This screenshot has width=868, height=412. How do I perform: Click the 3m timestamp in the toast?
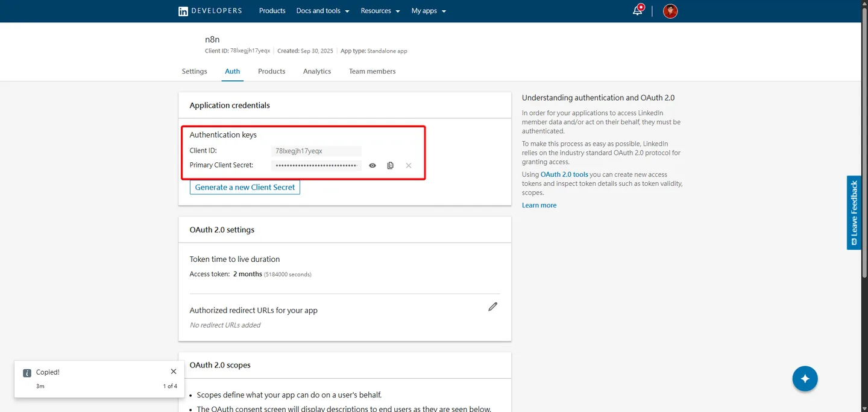click(x=40, y=386)
